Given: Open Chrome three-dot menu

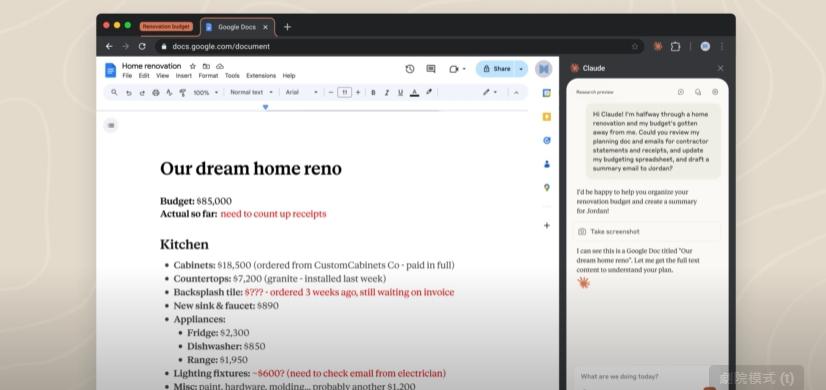Looking at the screenshot, I should pos(722,46).
